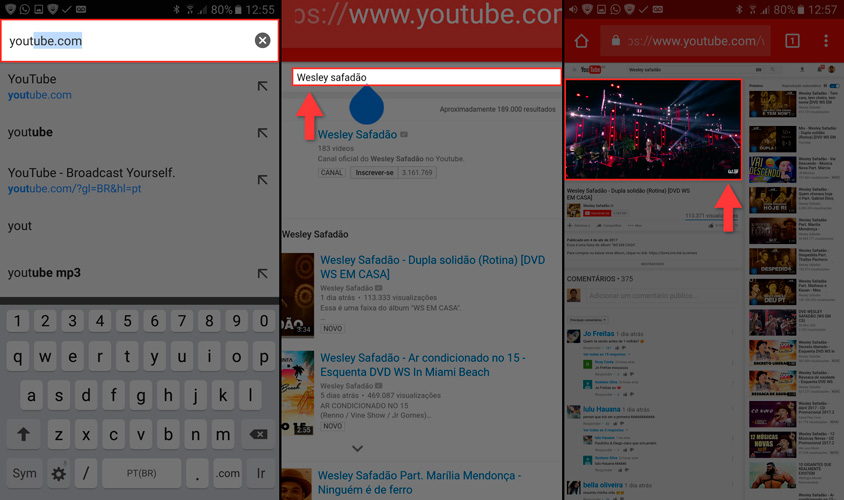
Task: Click the 'Wesley safadão' YouTube search field
Action: click(x=426, y=77)
